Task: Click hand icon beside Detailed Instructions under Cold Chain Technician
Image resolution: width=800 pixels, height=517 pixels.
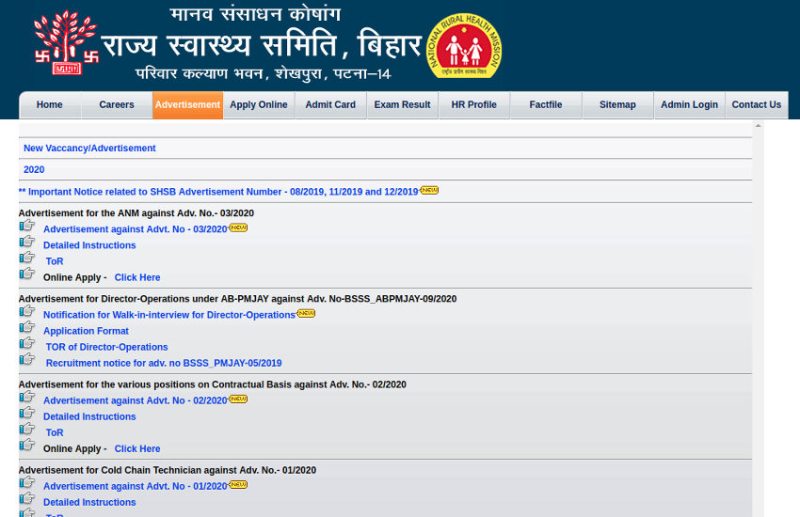Action: 27,499
